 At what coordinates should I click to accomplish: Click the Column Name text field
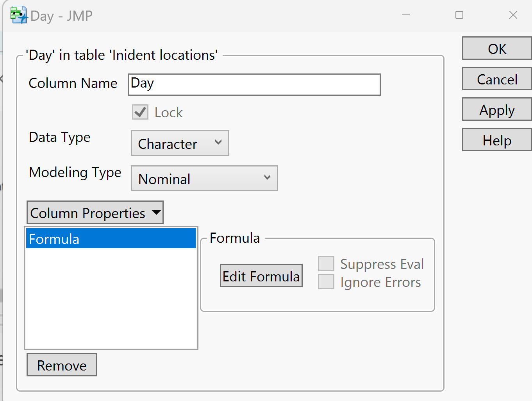[x=254, y=84]
